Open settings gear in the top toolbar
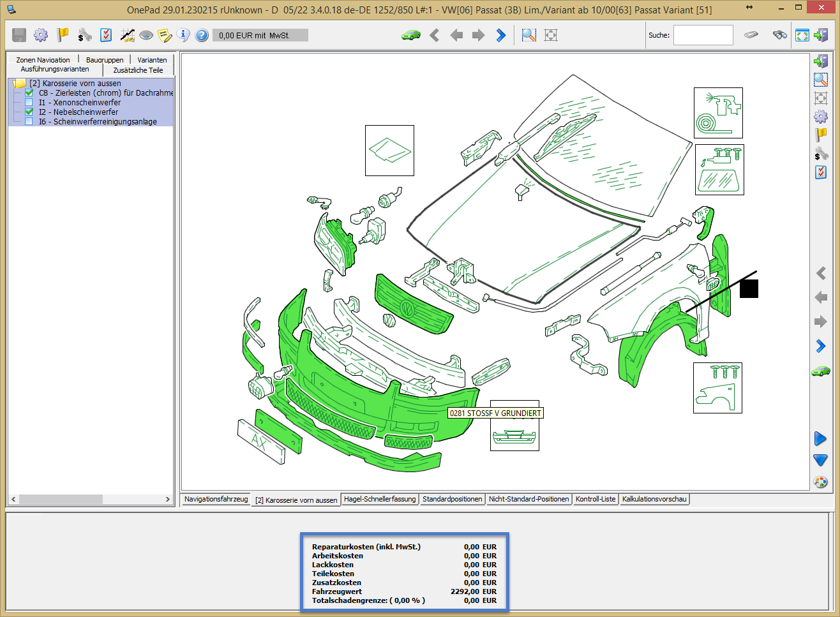Screen dimensions: 840x617 41,35
